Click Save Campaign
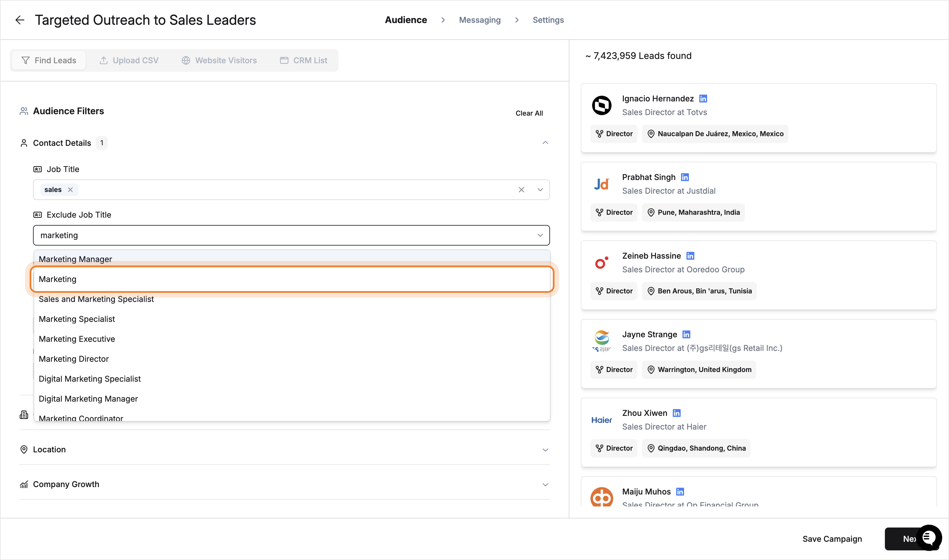 [x=832, y=538]
